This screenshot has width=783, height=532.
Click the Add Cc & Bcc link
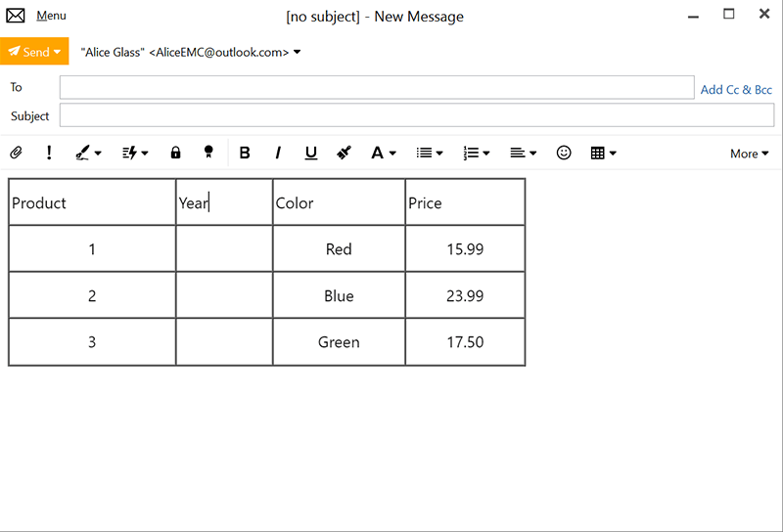(x=736, y=90)
